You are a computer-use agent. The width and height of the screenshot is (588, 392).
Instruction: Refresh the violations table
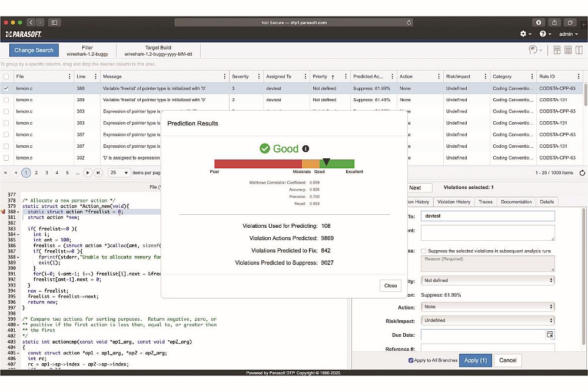[582, 173]
